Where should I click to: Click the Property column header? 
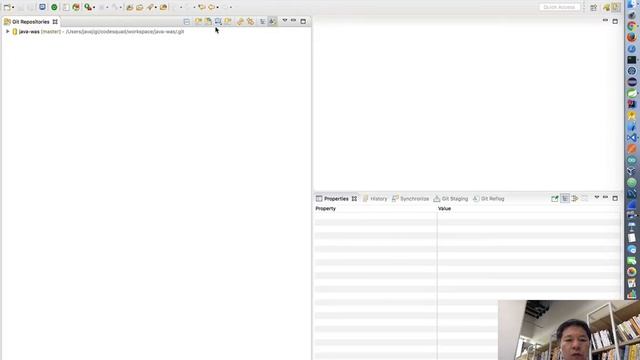click(x=376, y=209)
